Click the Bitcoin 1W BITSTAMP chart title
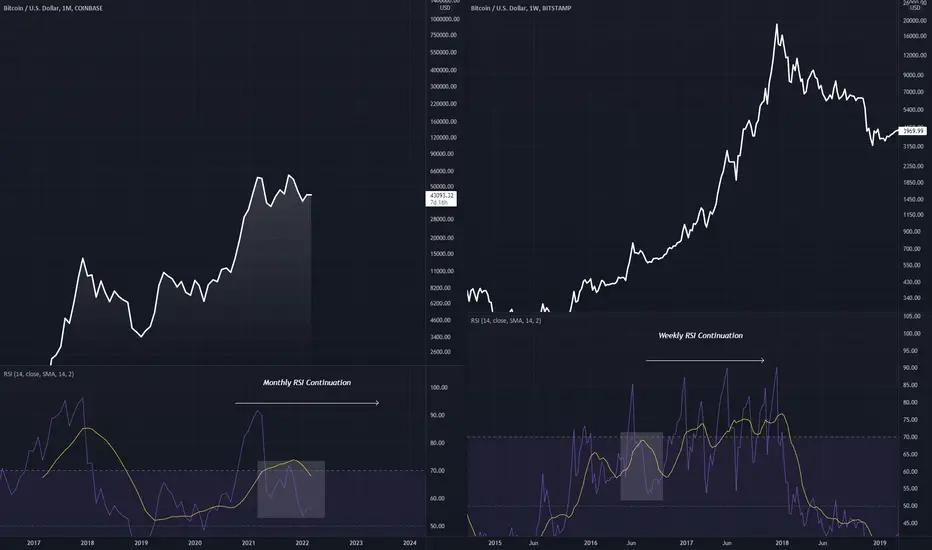This screenshot has height=550, width=932. (521, 8)
